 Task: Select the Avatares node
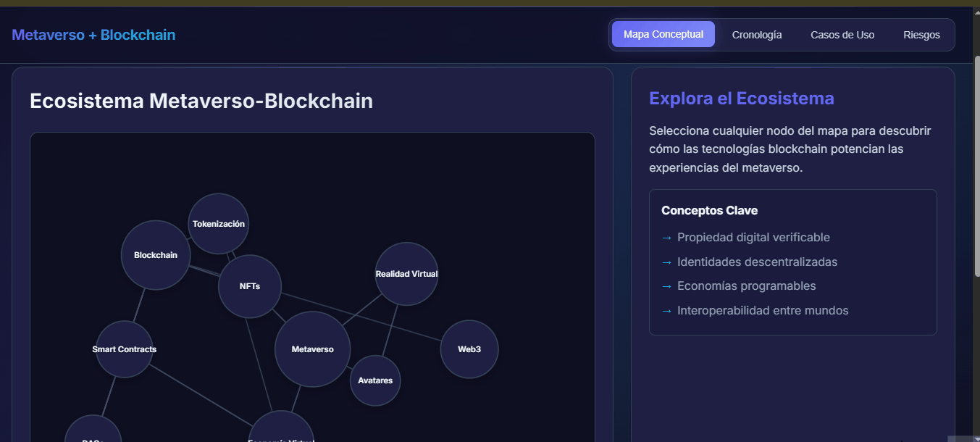coord(375,380)
